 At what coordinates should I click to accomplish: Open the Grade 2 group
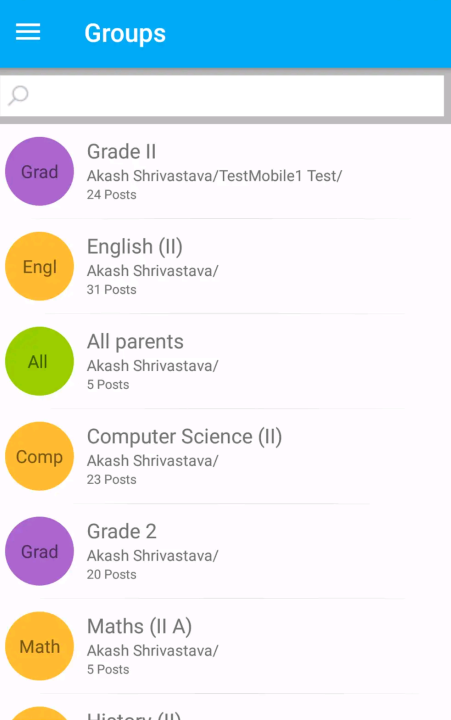[226, 551]
